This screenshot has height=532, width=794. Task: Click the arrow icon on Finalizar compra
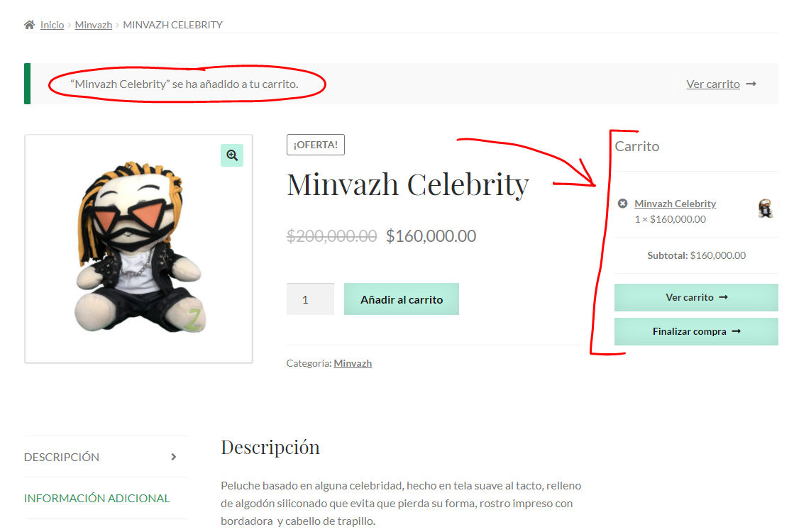(737, 331)
